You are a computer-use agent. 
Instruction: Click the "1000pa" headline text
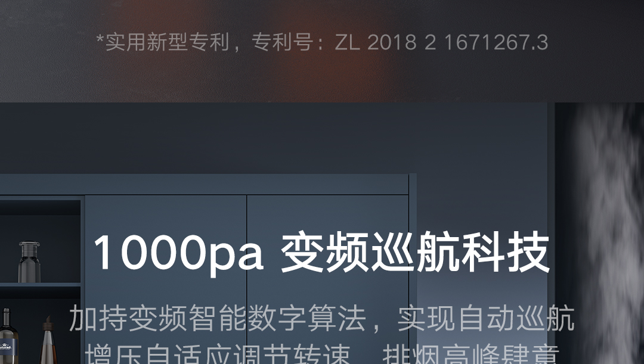(x=179, y=253)
